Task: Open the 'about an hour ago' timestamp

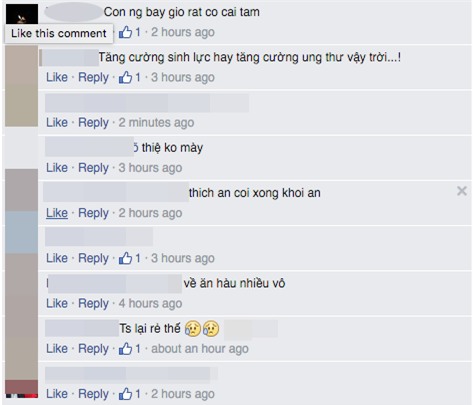Action: click(x=200, y=349)
